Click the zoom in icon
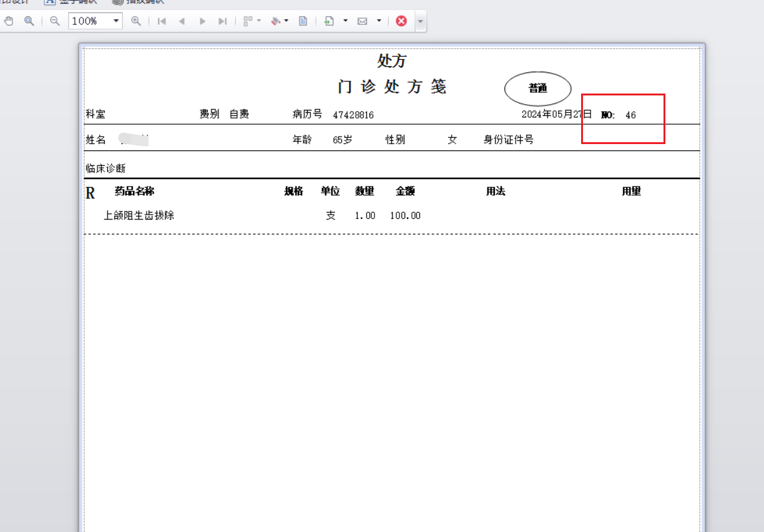This screenshot has height=532, width=764. pos(136,21)
